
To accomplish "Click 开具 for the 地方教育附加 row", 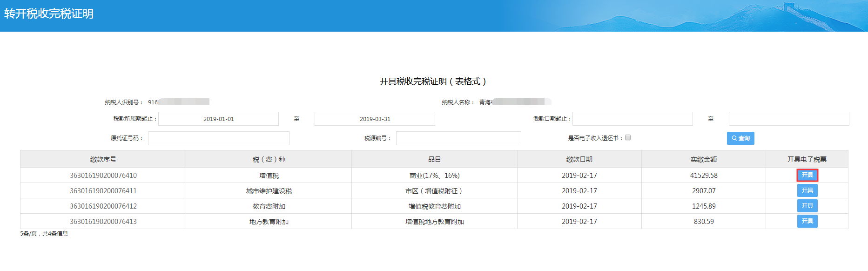I will click(807, 221).
